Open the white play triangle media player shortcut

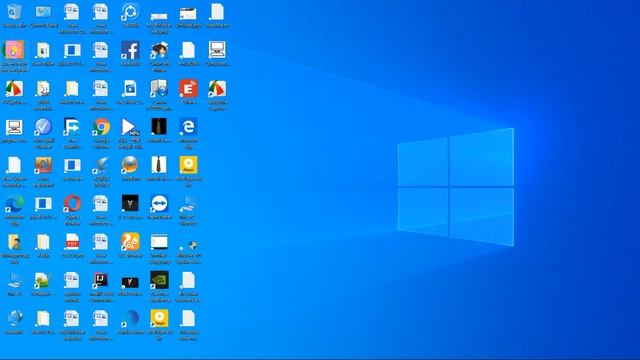coord(130,127)
